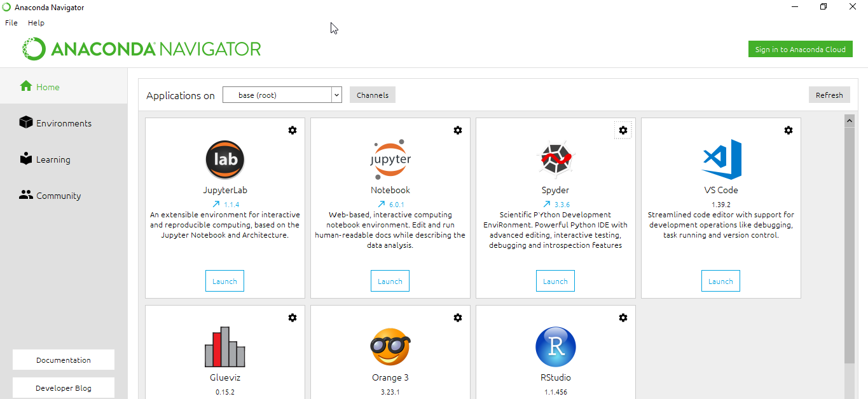Click the Glueviz name label
Image resolution: width=868 pixels, height=399 pixels.
point(225,377)
